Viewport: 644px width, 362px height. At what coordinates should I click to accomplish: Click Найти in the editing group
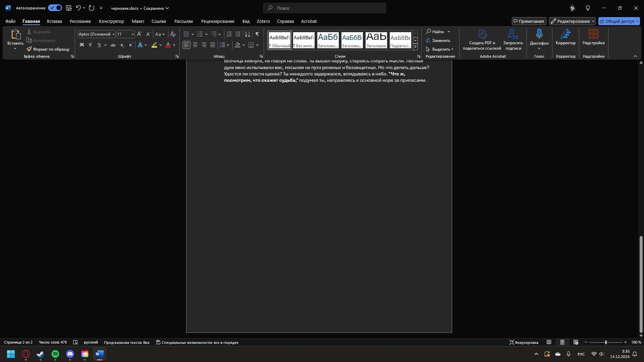tap(435, 32)
